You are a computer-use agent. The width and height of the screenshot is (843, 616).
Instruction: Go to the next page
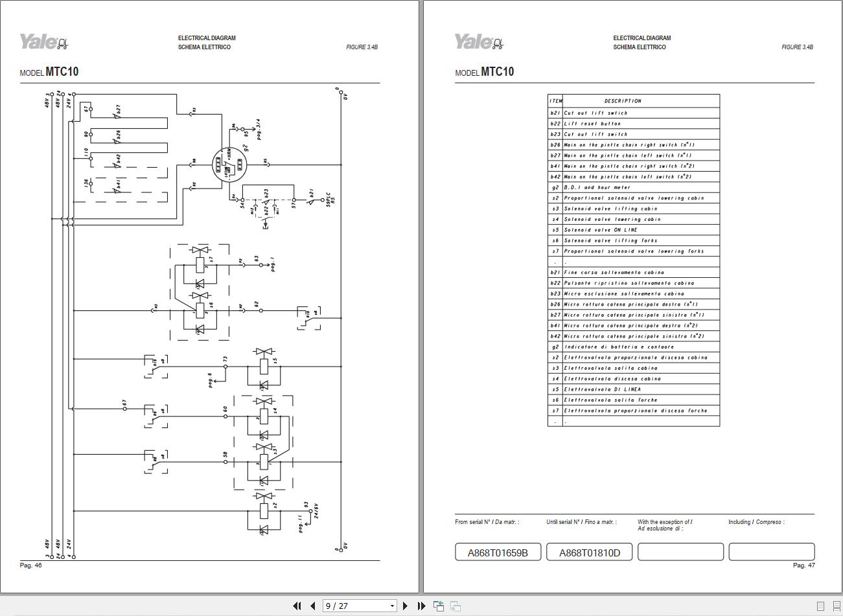point(406,606)
